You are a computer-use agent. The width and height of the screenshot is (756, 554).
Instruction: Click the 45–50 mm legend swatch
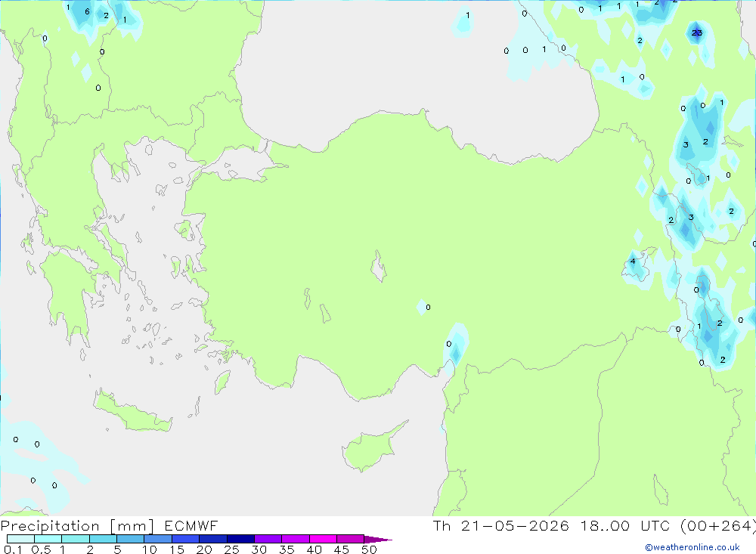pos(350,539)
